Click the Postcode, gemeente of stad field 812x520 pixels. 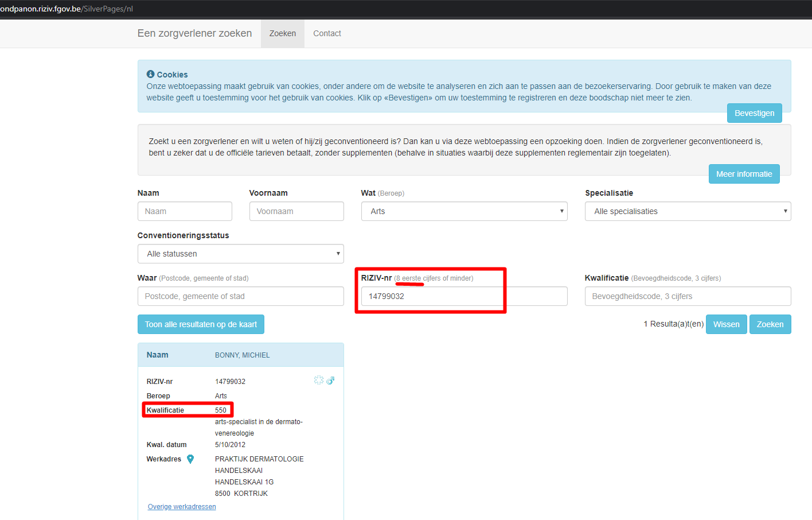pyautogui.click(x=240, y=296)
